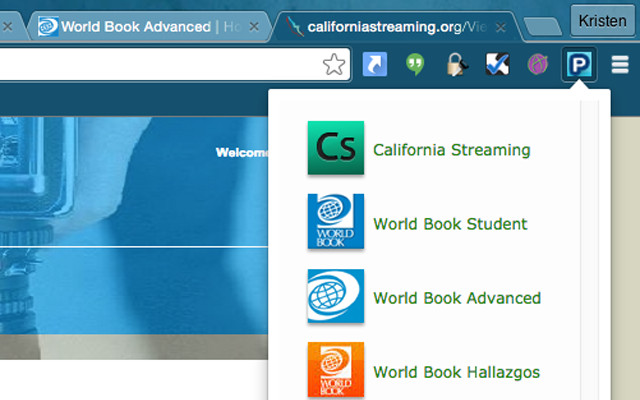Click the orange World Book Hallazgos icon
The height and width of the screenshot is (400, 640).
pos(336,370)
